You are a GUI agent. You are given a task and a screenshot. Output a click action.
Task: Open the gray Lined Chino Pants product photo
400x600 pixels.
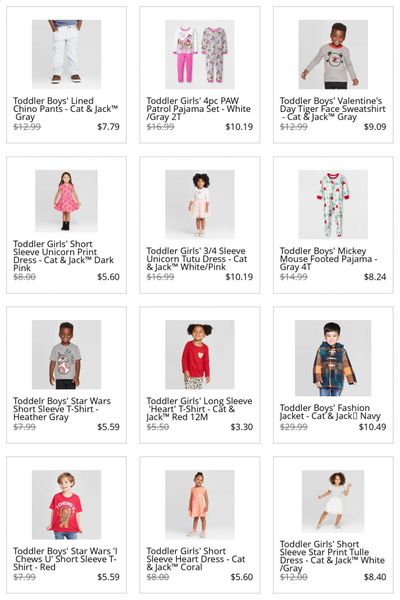tap(66, 54)
